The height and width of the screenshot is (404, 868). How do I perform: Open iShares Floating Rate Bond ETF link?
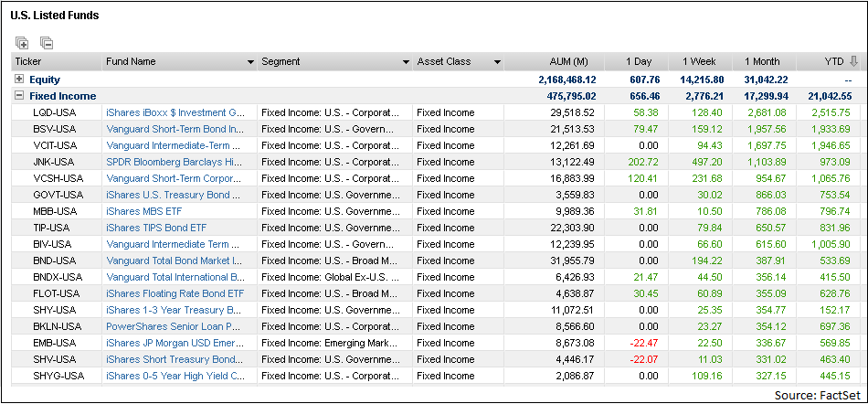coord(175,293)
